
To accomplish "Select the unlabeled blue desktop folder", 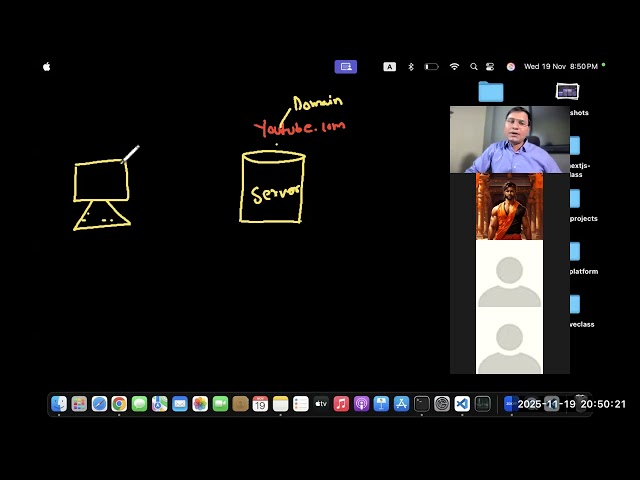I will point(491,91).
